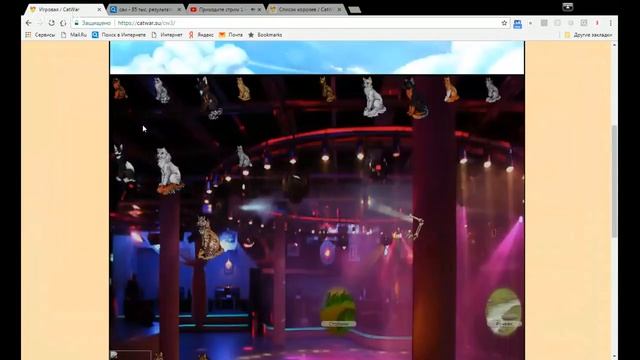Click the orange-and-white cat in the top row
This screenshot has width=640, height=360.
coord(451,89)
